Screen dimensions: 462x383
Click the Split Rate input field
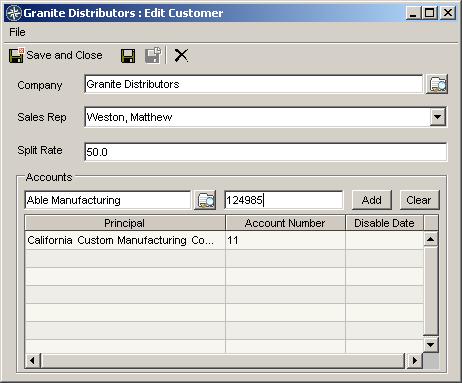click(x=266, y=152)
